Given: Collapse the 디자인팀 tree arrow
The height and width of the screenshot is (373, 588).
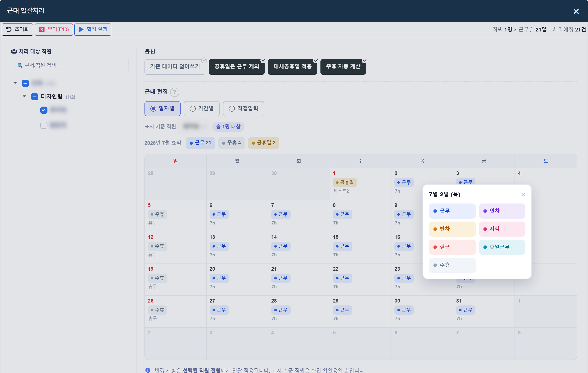Looking at the screenshot, I should 24,96.
